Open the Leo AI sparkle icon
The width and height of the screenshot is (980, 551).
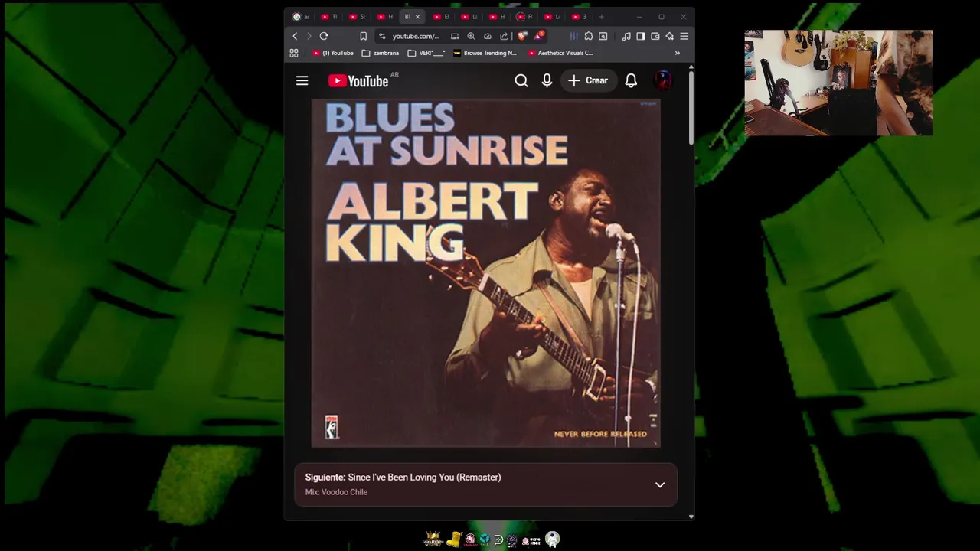coord(670,36)
